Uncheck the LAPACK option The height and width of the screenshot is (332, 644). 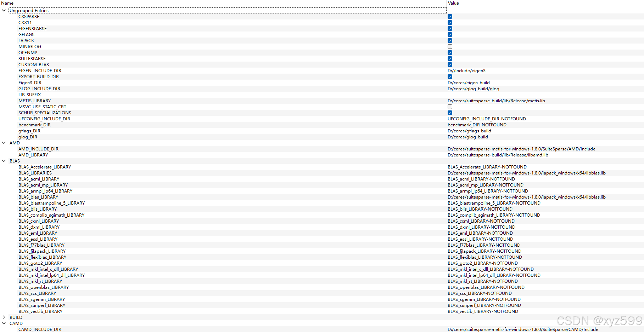coord(450,40)
